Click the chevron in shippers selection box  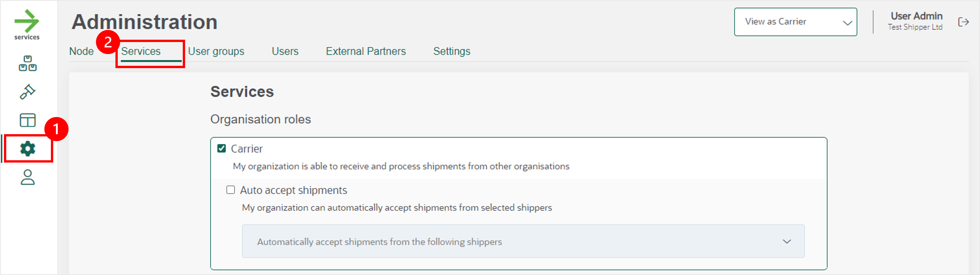pos(787,241)
